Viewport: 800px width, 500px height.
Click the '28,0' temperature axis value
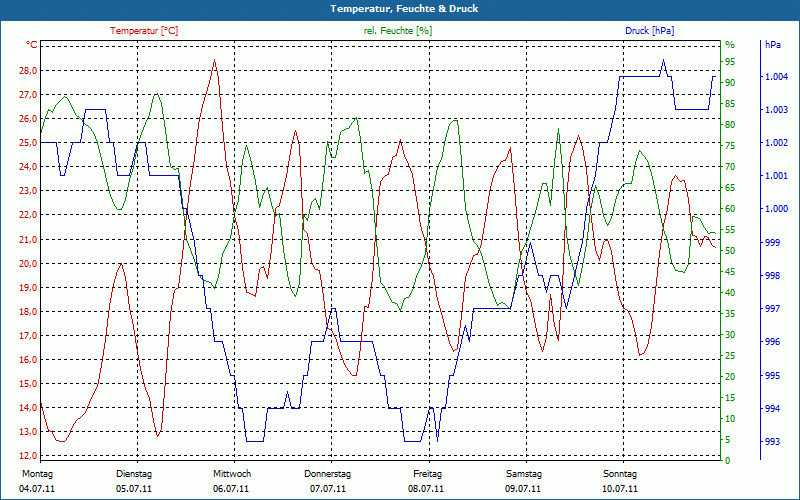point(28,71)
